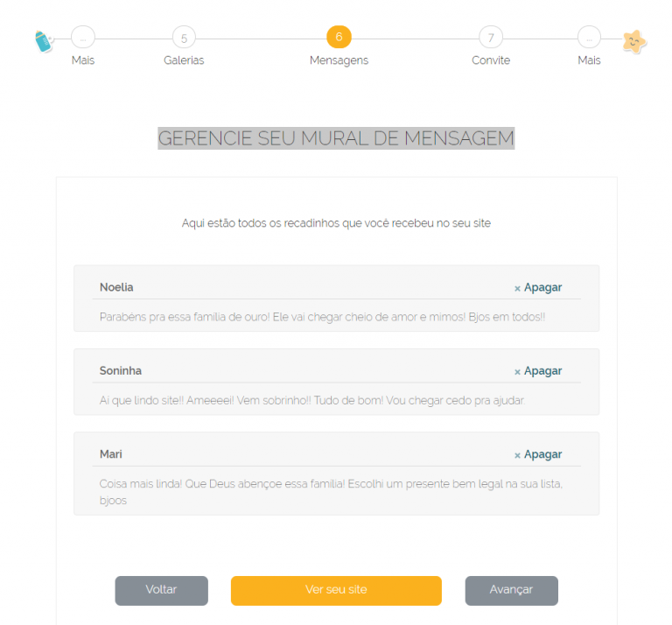Open the right ellipsis step circle
Viewport: 672px width, 625px height.
[x=589, y=38]
